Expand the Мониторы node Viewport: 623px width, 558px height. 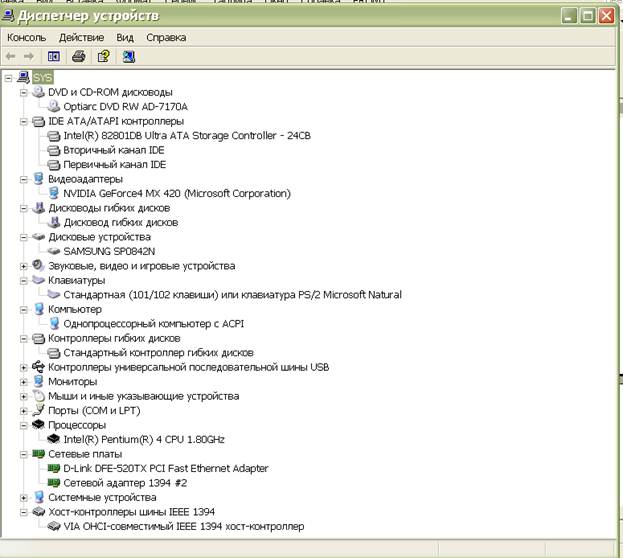coord(24,382)
